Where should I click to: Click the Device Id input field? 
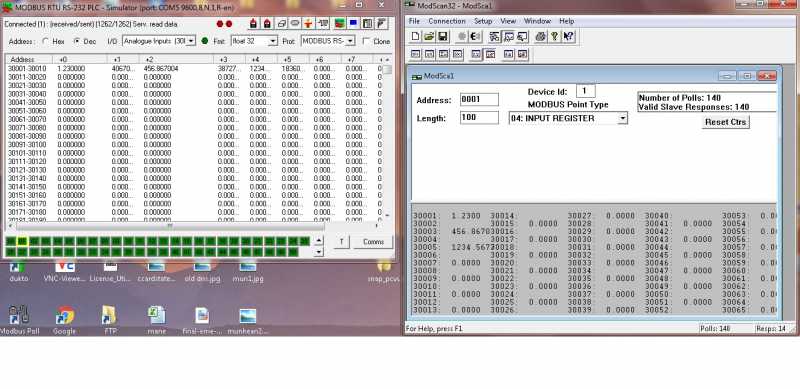click(585, 91)
